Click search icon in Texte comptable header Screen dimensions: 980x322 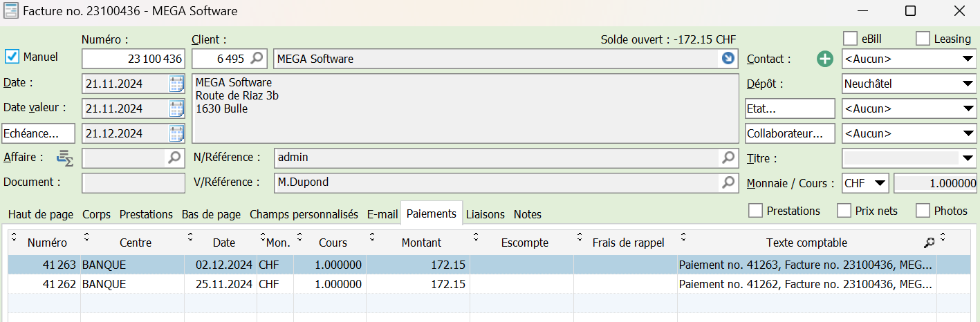point(929,243)
